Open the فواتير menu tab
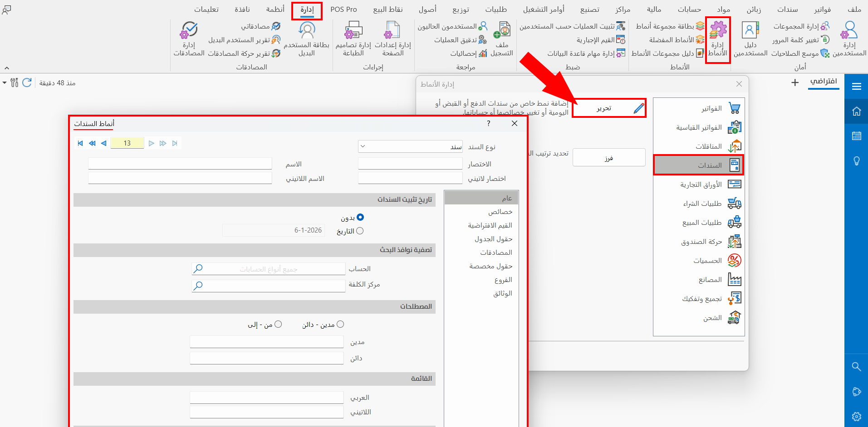 pos(822,10)
